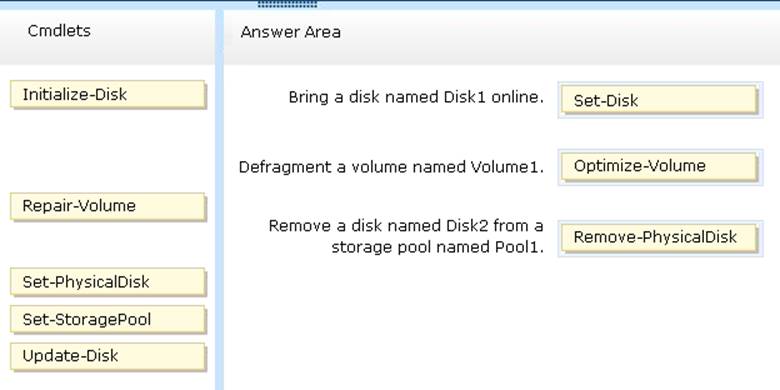Click the blue title strip at the top
This screenshot has height=390, width=780.
tap(390, 5)
